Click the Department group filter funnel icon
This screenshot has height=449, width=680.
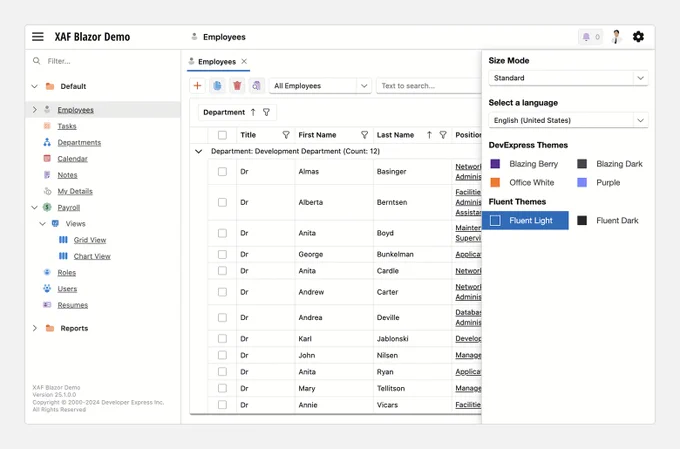pyautogui.click(x=266, y=112)
